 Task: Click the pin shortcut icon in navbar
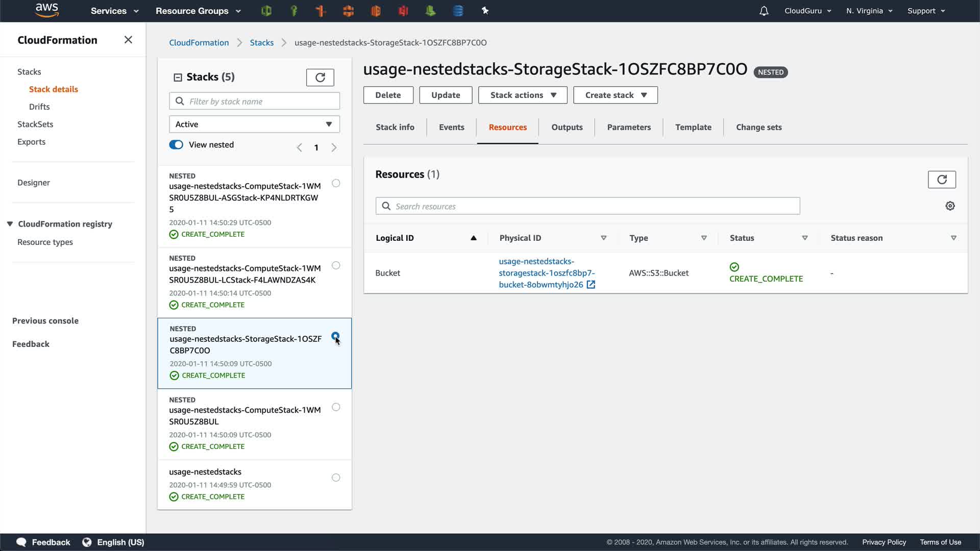(x=485, y=11)
